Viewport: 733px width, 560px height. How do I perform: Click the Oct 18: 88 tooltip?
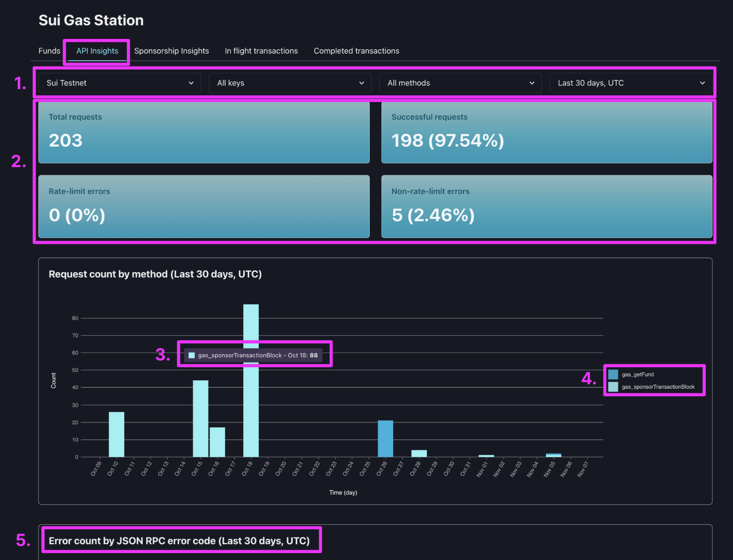coord(254,355)
